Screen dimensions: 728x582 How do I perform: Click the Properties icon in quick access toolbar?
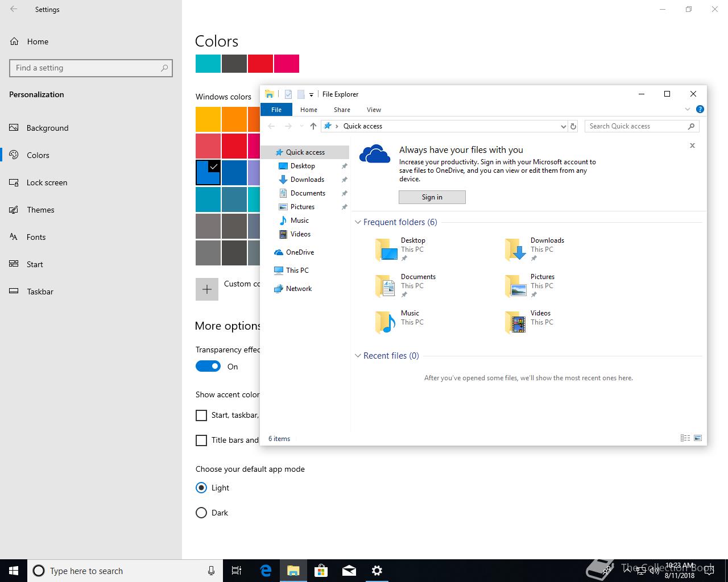(x=288, y=94)
